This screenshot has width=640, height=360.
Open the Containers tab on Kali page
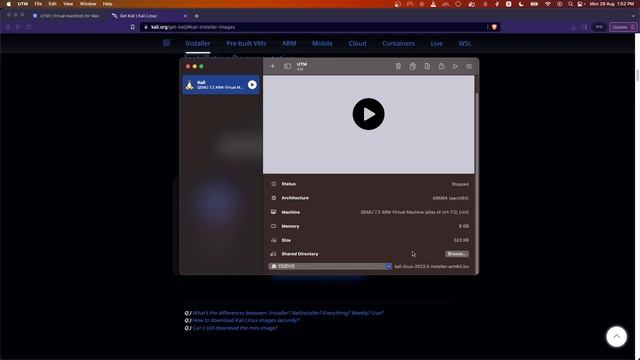(x=398, y=43)
